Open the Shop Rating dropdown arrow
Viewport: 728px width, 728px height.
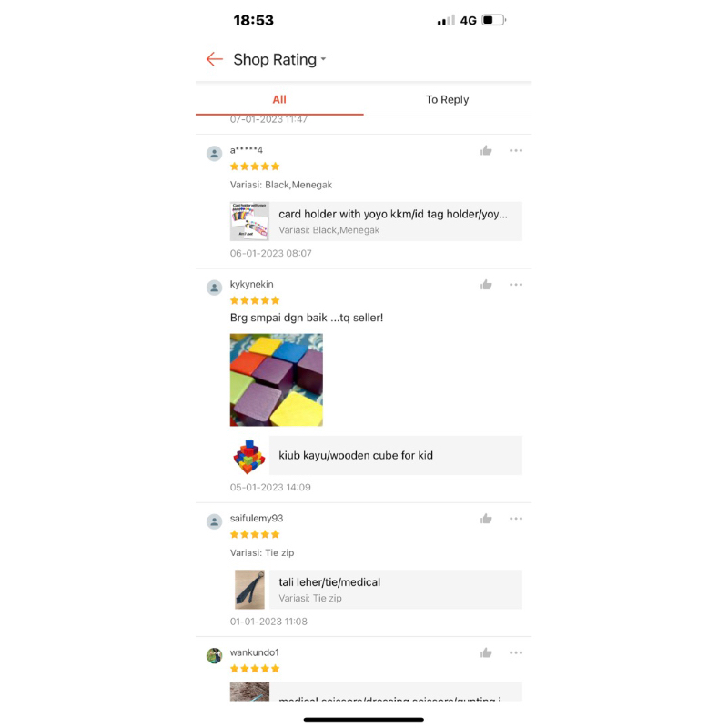324,59
